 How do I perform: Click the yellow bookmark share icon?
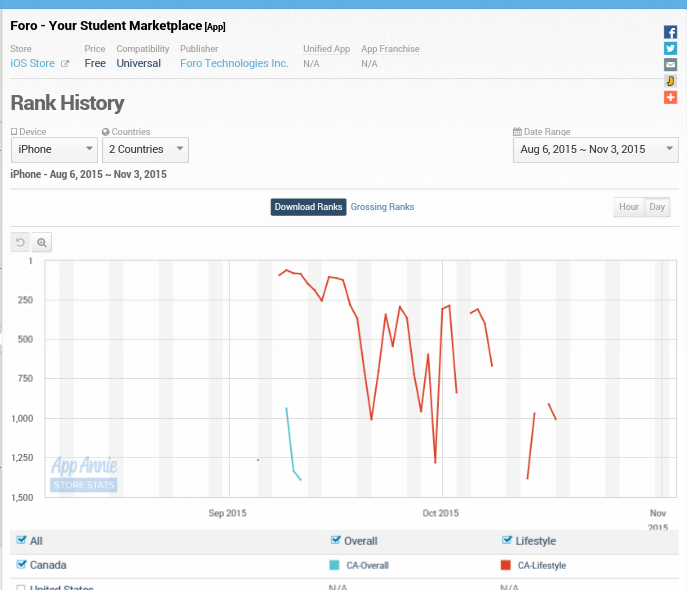(670, 81)
